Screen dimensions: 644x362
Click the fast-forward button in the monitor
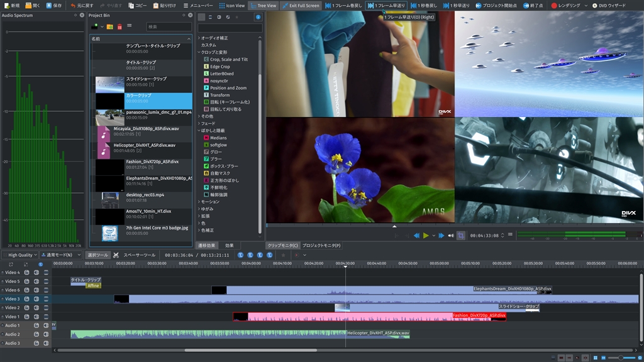[441, 236]
